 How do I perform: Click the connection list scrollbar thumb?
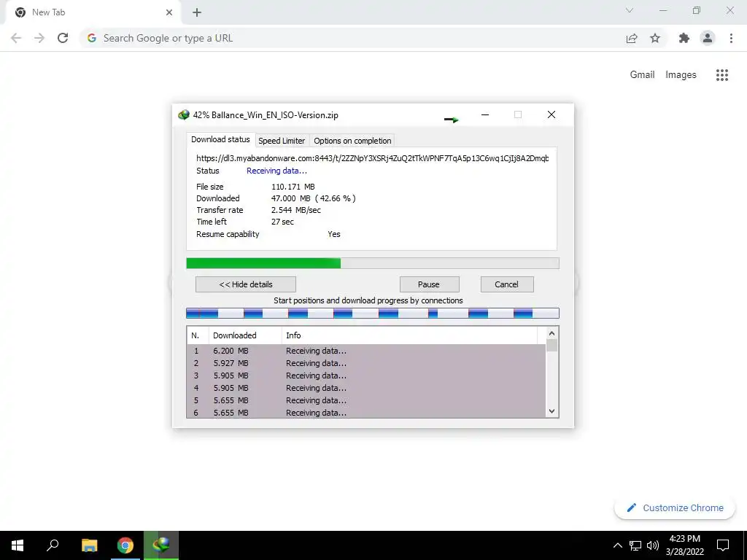pyautogui.click(x=551, y=345)
